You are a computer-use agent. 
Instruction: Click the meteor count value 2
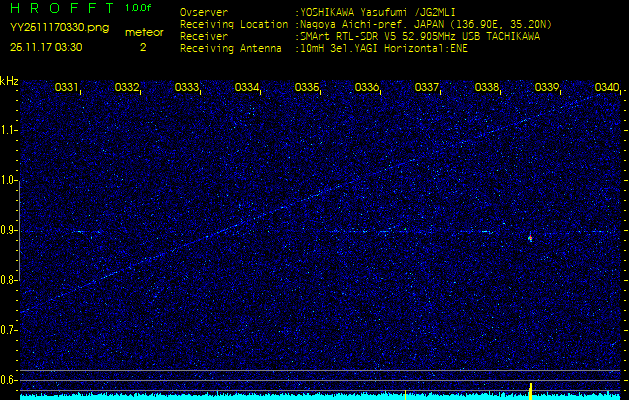[143, 46]
